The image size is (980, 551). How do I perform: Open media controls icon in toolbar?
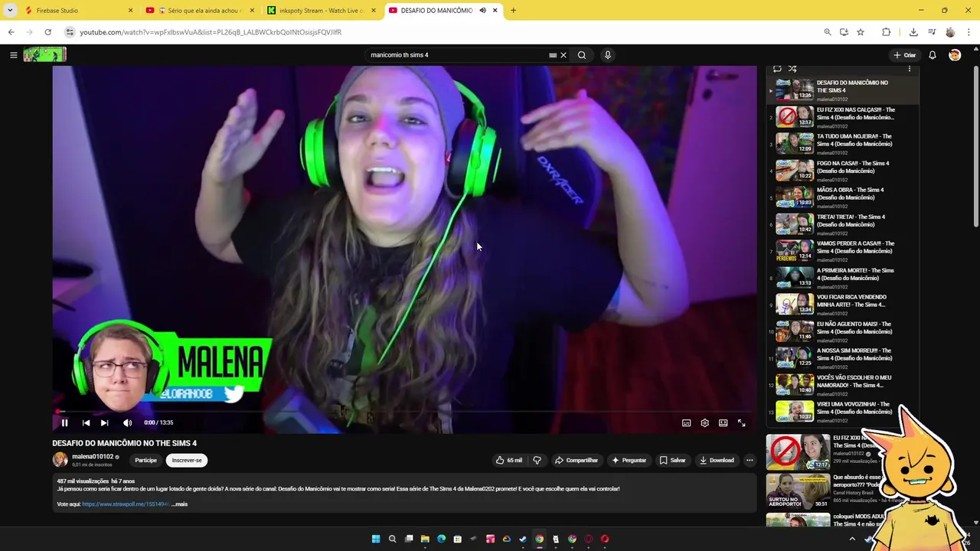pyautogui.click(x=932, y=32)
